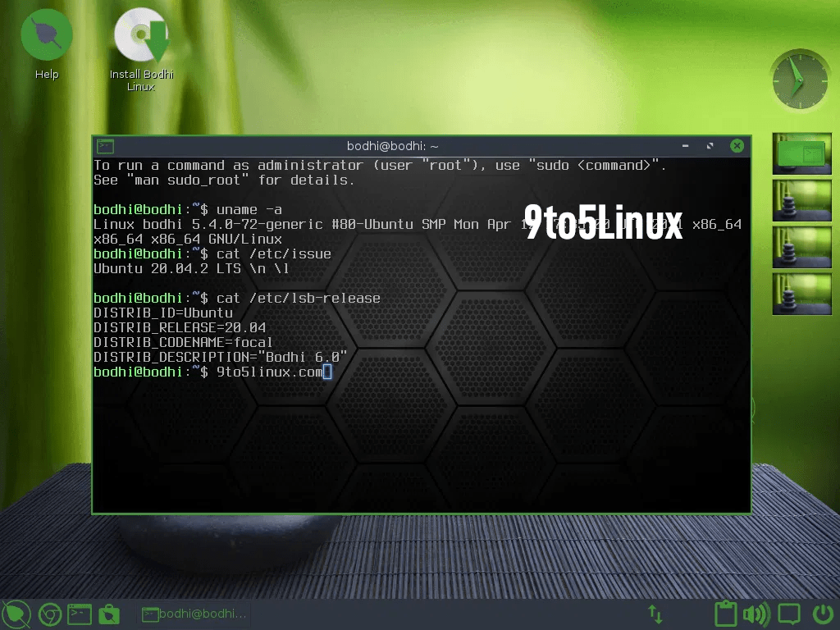Click the analog clock gadget
Viewport: 840px width, 630px height.
pyautogui.click(x=800, y=79)
